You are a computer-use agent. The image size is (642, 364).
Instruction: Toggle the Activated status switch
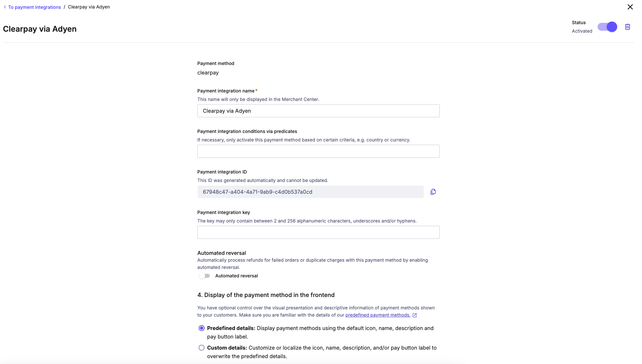pos(607,27)
